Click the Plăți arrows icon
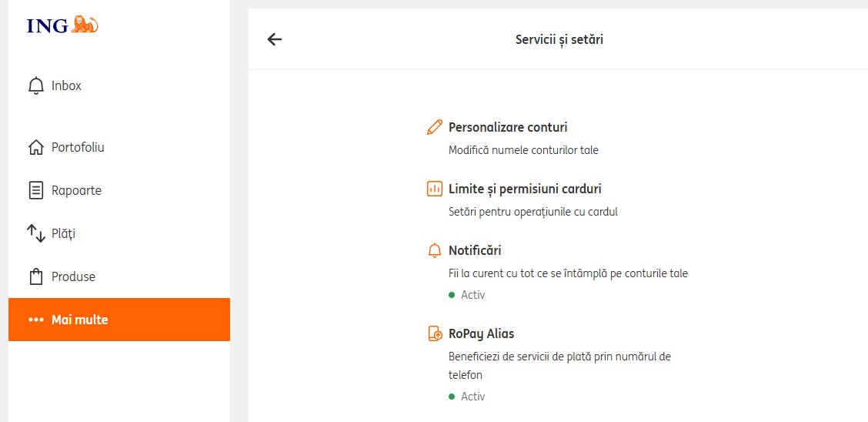Screen dimensions: 868x422 pyautogui.click(x=36, y=233)
